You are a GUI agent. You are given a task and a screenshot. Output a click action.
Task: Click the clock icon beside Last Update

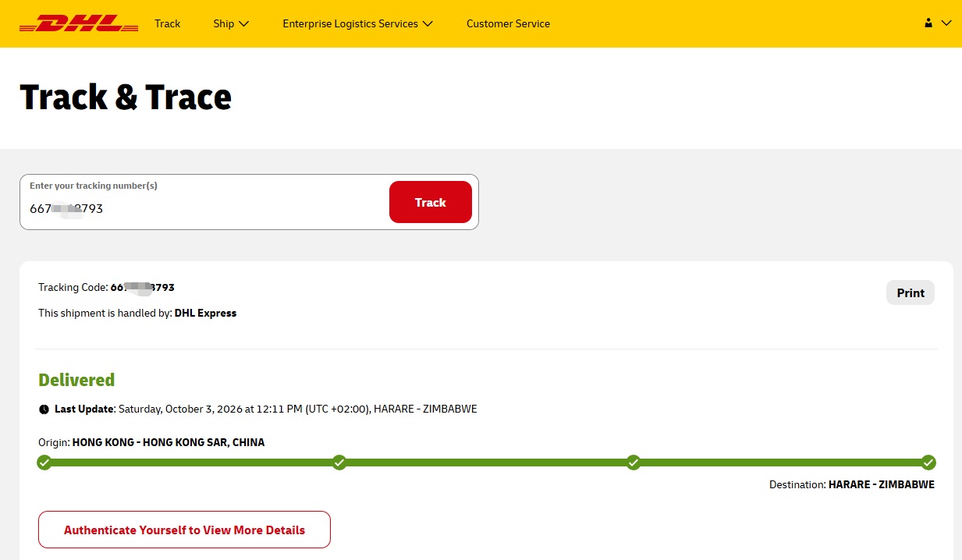coord(44,409)
